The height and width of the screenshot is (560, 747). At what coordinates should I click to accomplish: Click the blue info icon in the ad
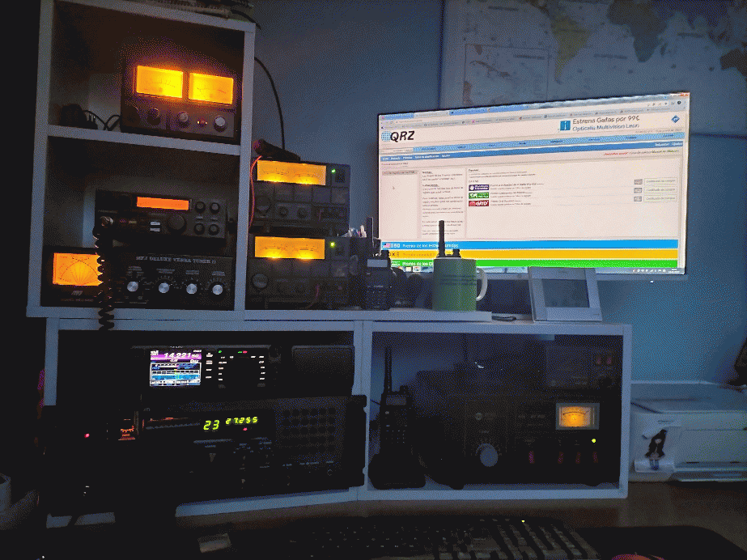pyautogui.click(x=564, y=125)
